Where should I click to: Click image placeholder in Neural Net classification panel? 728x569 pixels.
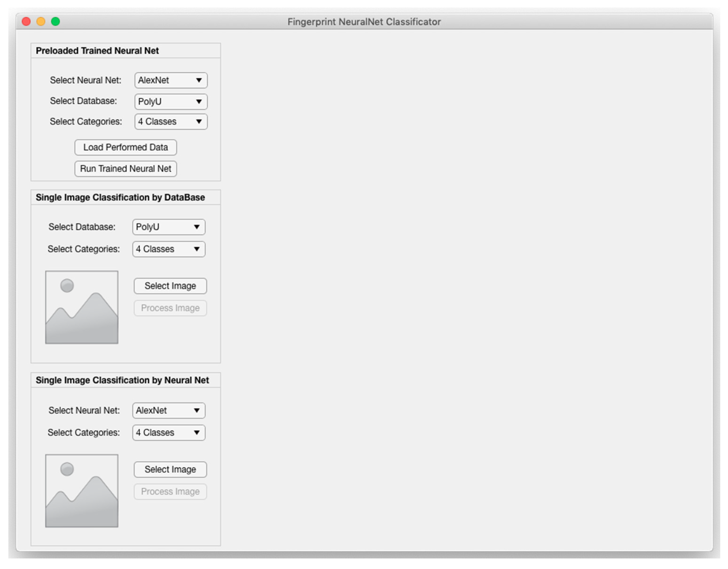[x=82, y=491]
